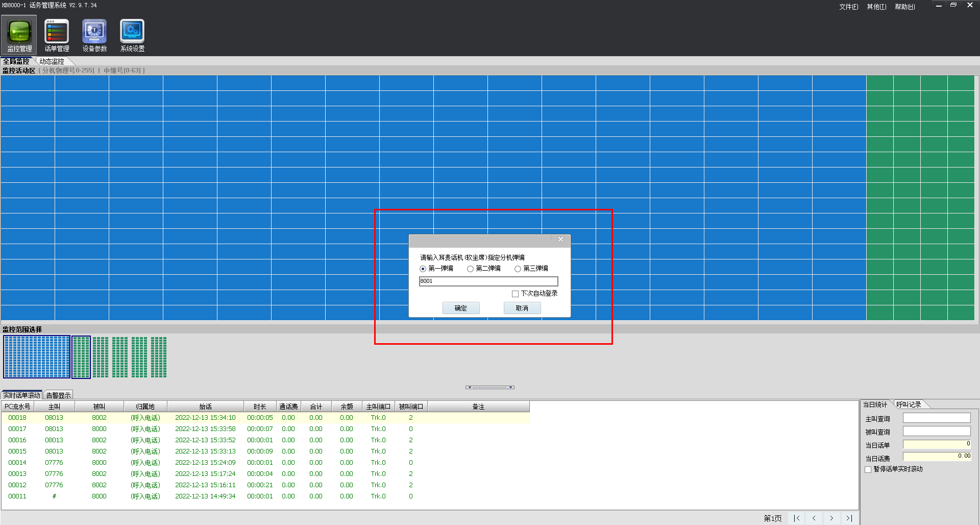Click the 取消 button in the dialog
Viewport: 980px width, 525px height.
(522, 308)
